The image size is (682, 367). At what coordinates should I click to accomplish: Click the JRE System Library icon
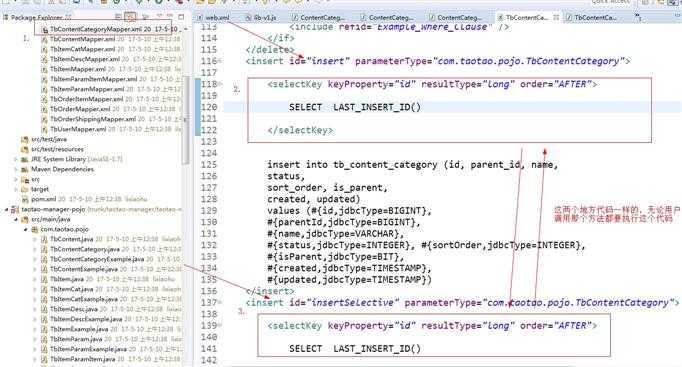point(25,159)
